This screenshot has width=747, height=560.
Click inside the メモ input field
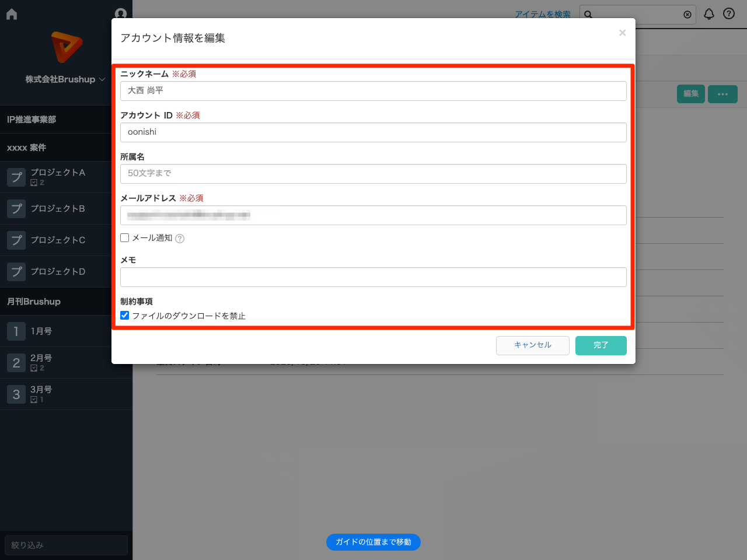(x=373, y=277)
